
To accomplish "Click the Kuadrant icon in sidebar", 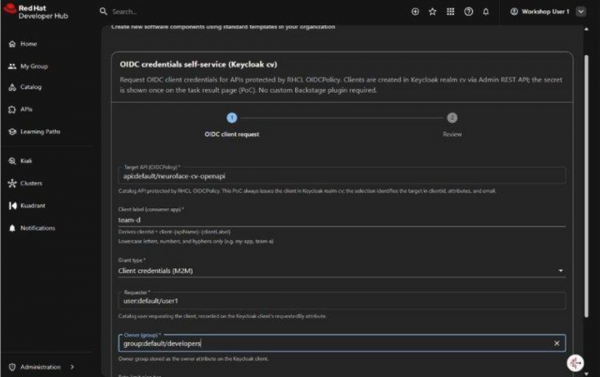I will [12, 206].
